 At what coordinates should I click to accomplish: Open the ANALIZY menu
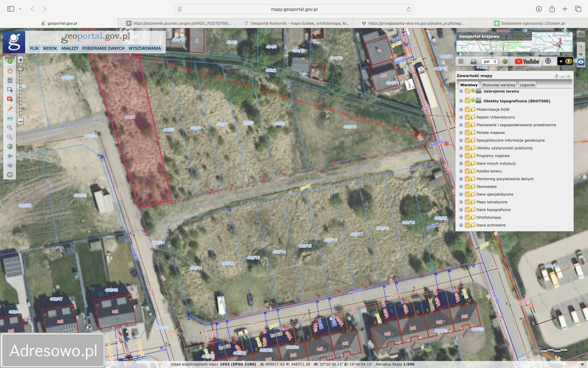coord(70,48)
